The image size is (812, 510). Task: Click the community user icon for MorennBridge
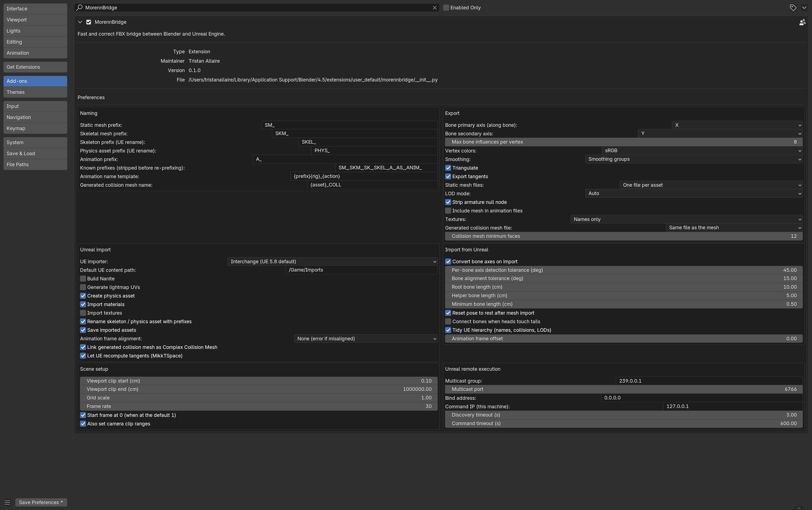[802, 22]
